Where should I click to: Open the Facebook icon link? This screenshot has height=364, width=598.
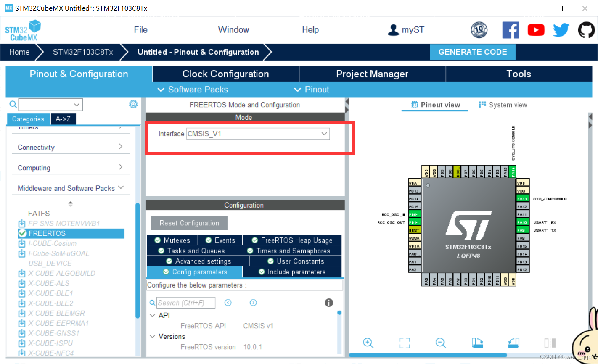[x=511, y=30]
